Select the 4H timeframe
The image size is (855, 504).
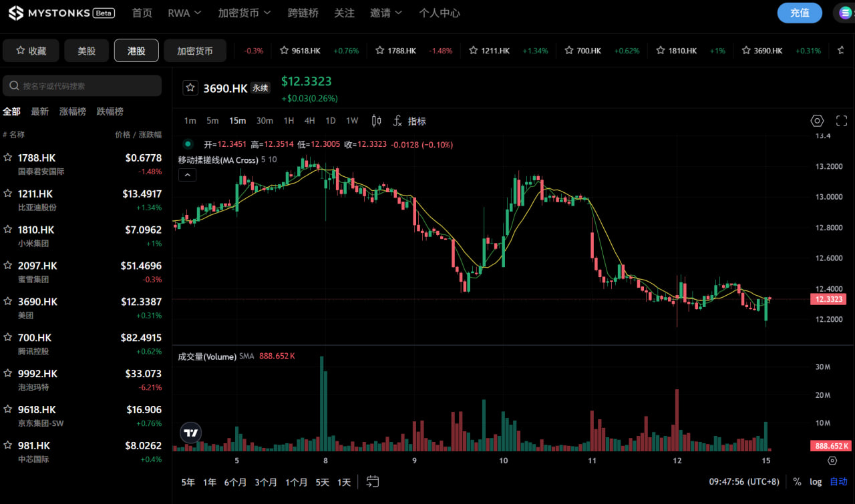(x=309, y=121)
